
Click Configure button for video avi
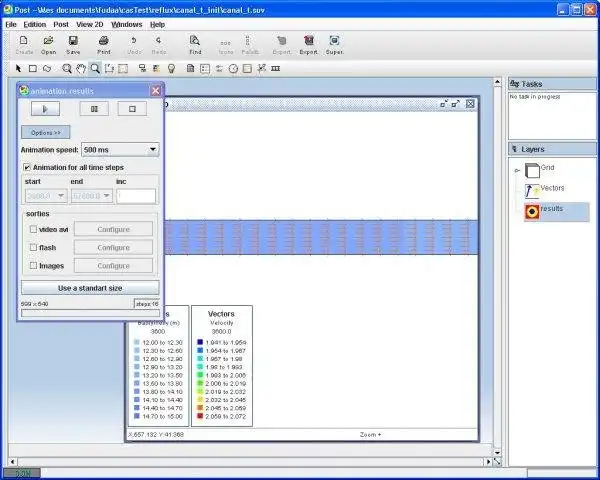click(x=113, y=229)
